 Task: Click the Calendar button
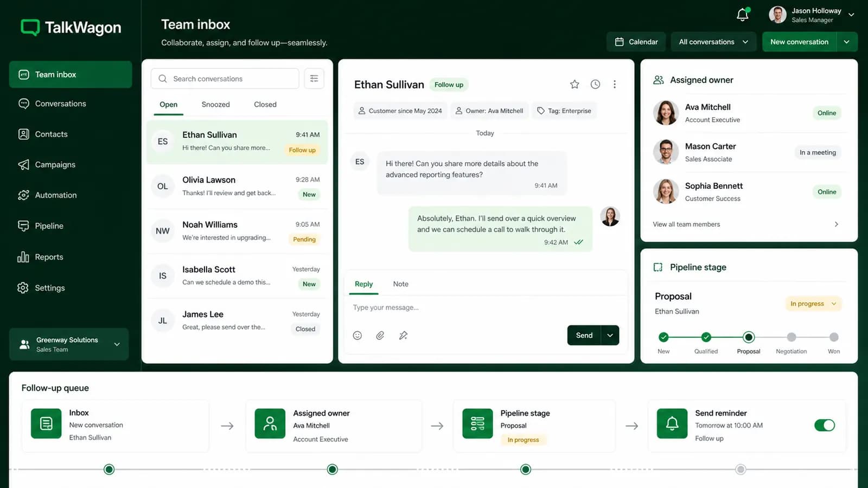(636, 42)
